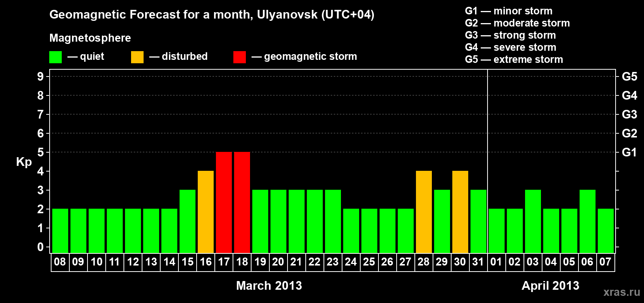The height and width of the screenshot is (303, 644).
Task: Click the 'G5 — extreme storm' legend line
Action: click(514, 59)
